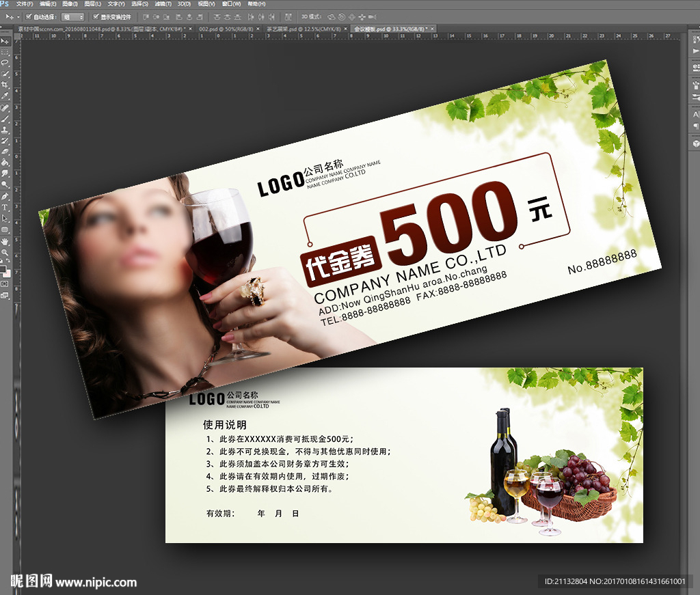Viewport: 700px width, 595px height.
Task: Open the Move tool preset picker arrow
Action: [18, 17]
